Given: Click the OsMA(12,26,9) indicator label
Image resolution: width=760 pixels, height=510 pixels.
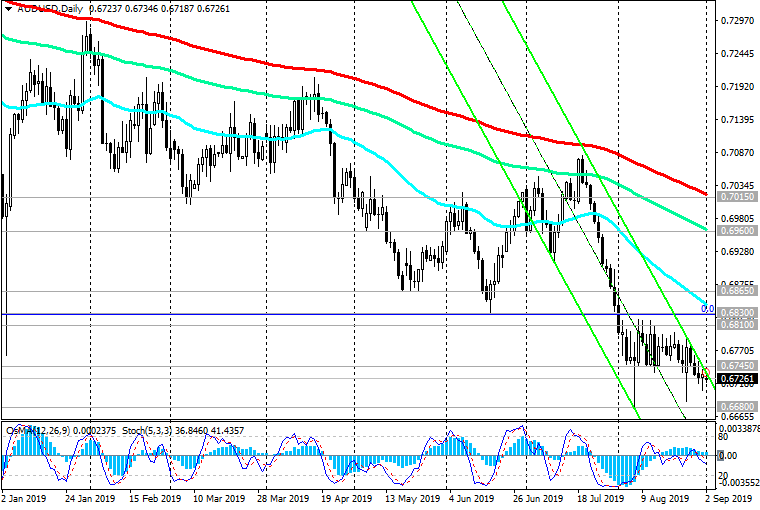Looking at the screenshot, I should 36,431.
